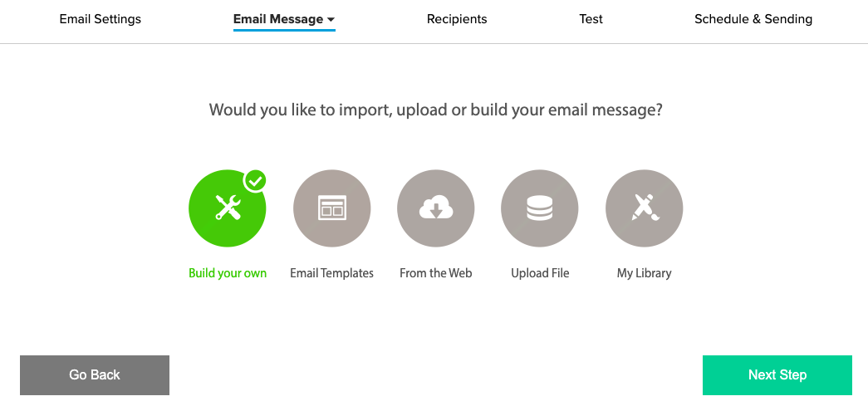Image resolution: width=868 pixels, height=406 pixels.
Task: Proceed with the Next Step button
Action: point(777,375)
